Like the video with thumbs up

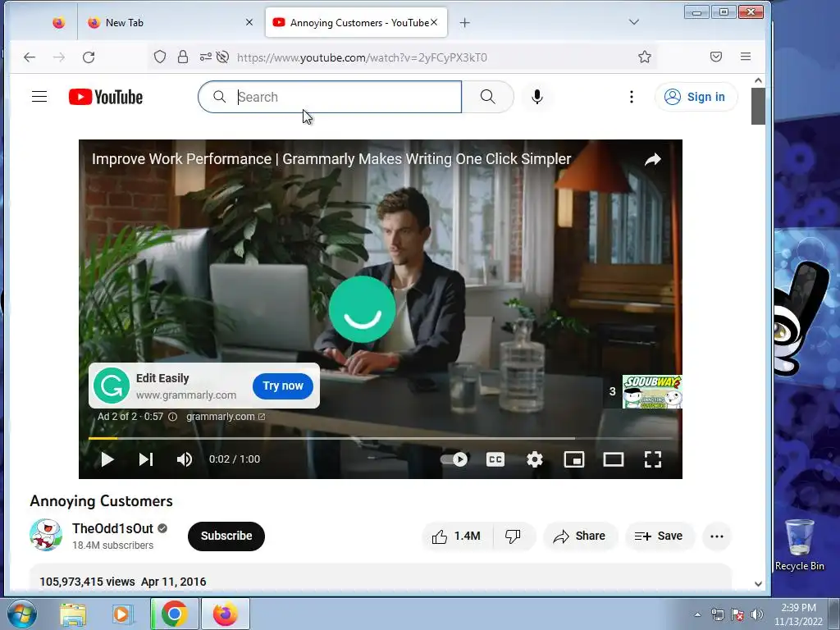click(x=457, y=536)
